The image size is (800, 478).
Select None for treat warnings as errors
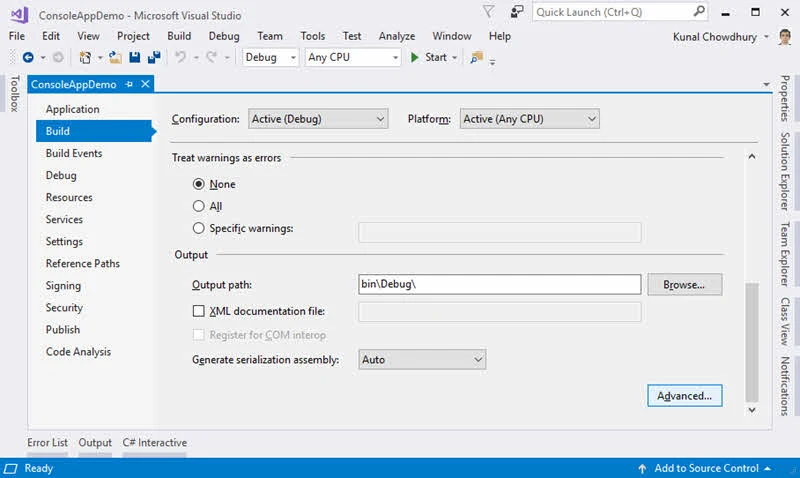pyautogui.click(x=198, y=184)
